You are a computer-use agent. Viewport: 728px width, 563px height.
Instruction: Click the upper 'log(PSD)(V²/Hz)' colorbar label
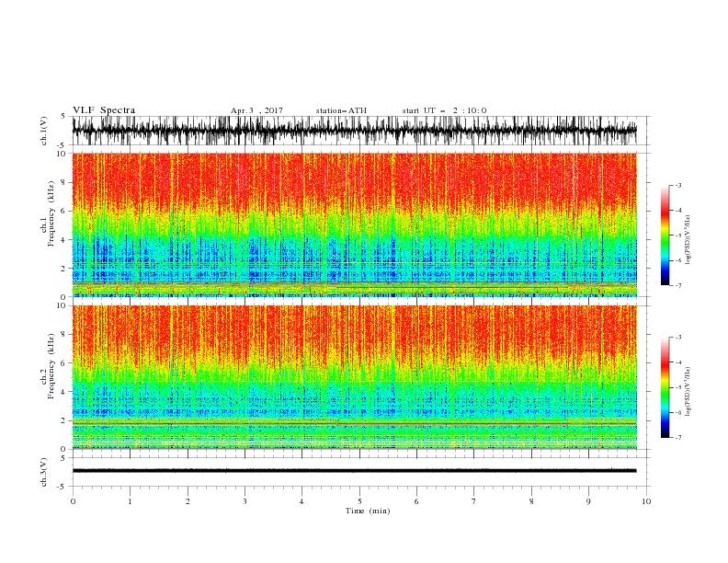click(688, 239)
